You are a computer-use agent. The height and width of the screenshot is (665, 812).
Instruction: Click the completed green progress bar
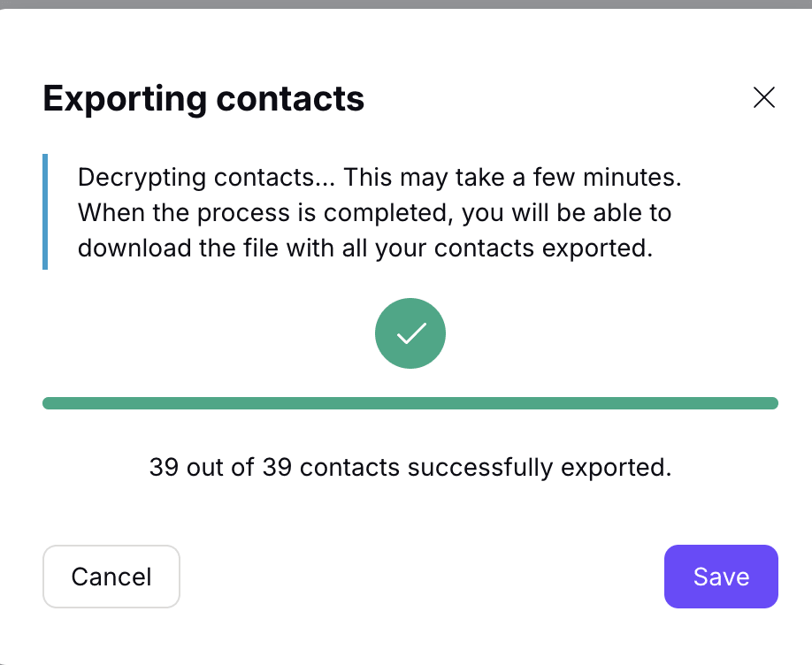pyautogui.click(x=410, y=403)
